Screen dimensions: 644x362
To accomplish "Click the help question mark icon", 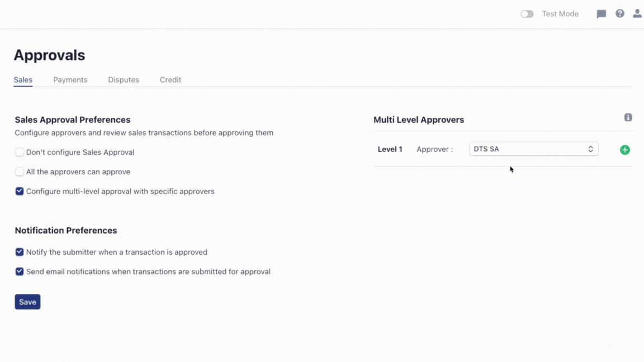I will 620,13.
